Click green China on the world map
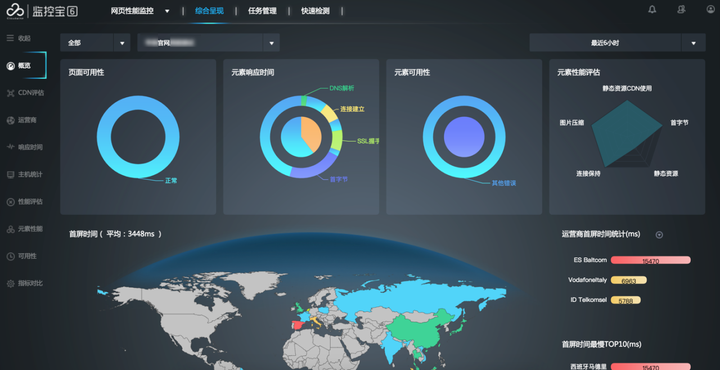 click(x=416, y=331)
